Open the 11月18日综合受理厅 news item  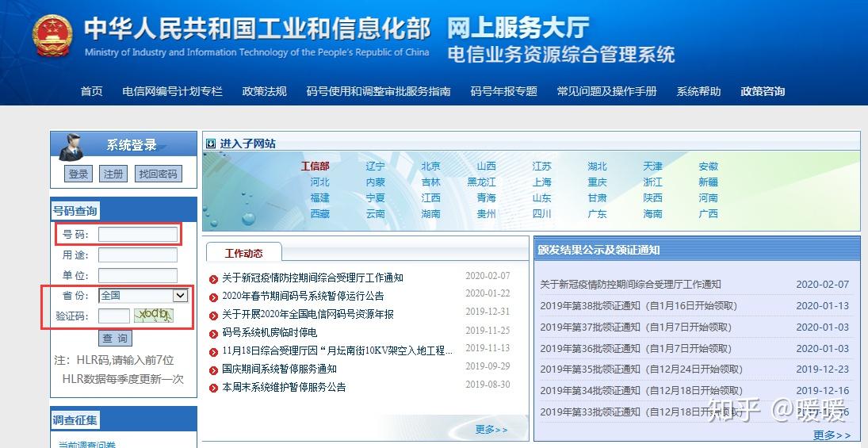coord(338,351)
